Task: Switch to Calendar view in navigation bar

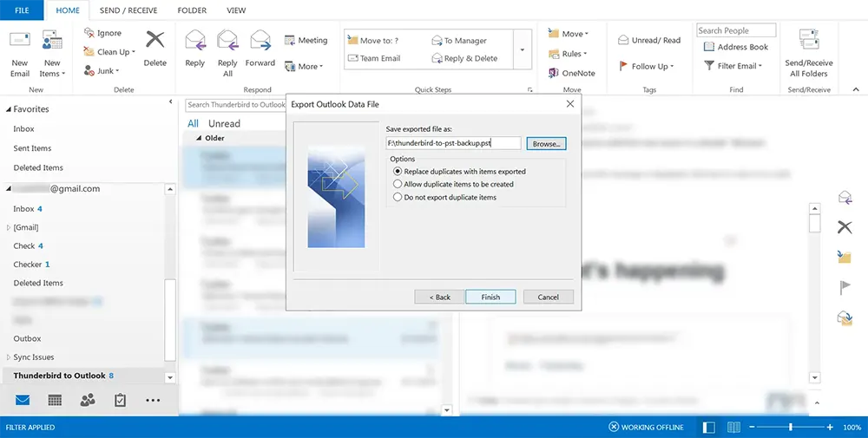Action: click(x=55, y=400)
